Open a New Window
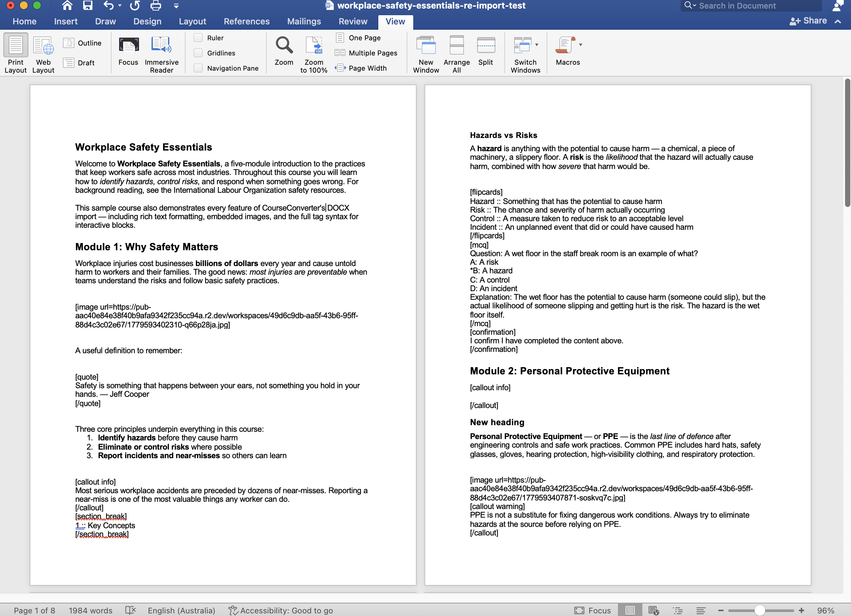 [x=426, y=54]
